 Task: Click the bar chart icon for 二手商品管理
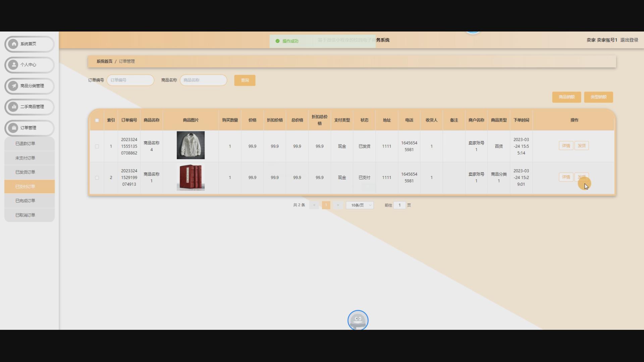(13, 107)
